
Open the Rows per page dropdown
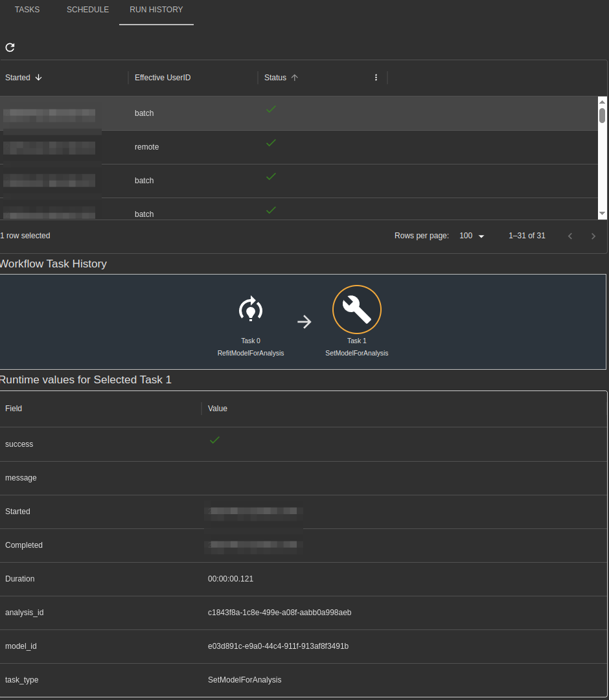coord(472,236)
